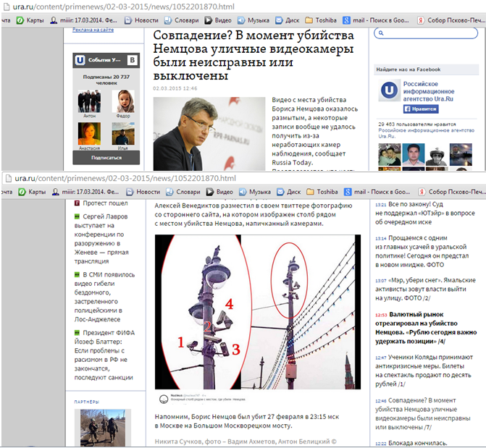The height and width of the screenshot is (448, 486).
Task: Open Собор Псково-Печ bookmark in lower browser window
Action: tap(452, 192)
